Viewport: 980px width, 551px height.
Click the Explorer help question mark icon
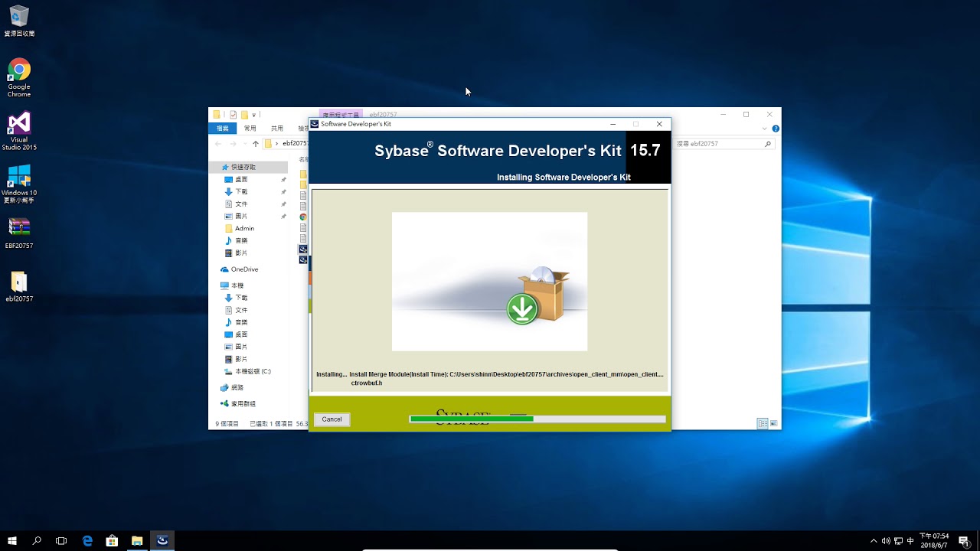(776, 129)
